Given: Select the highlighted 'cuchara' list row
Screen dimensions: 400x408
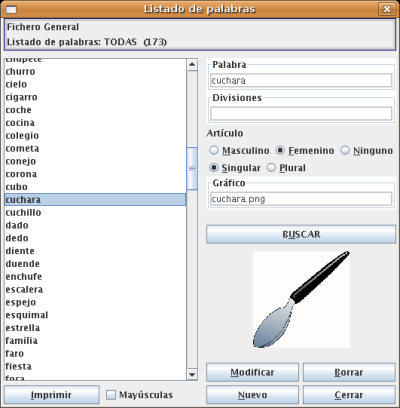Looking at the screenshot, I should point(95,200).
